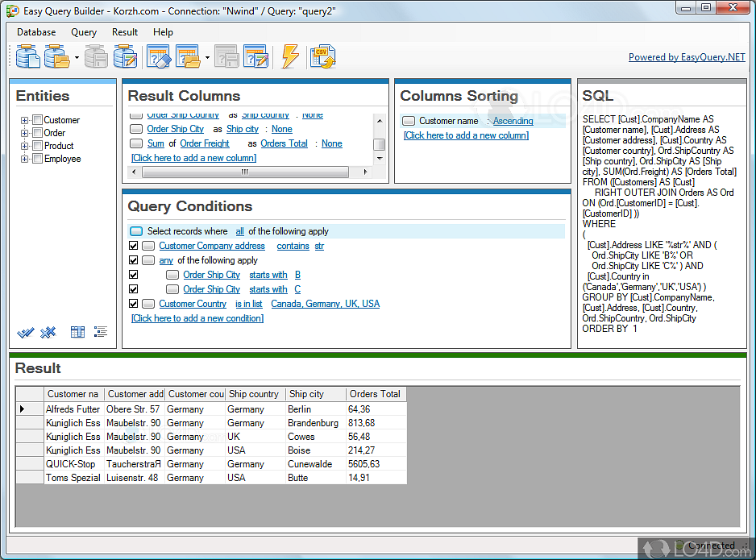Screen dimensions: 756x560
Task: Open the dropdown arrow beside open database icon
Action: point(76,58)
